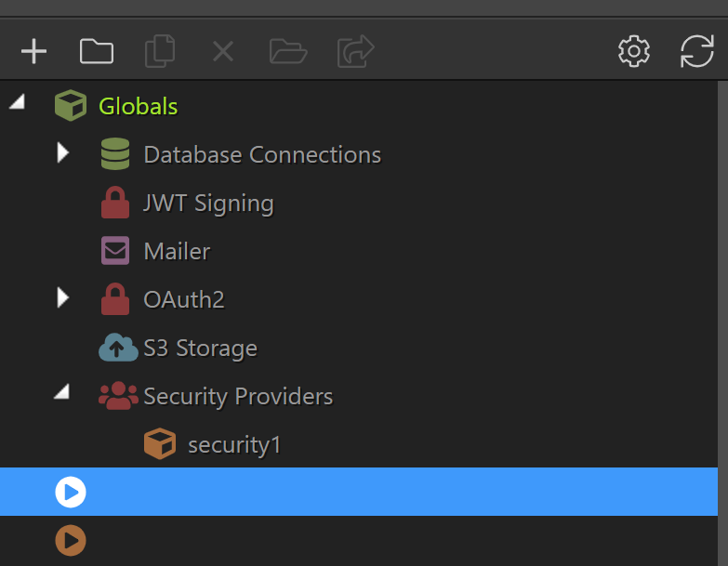The height and width of the screenshot is (566, 728).
Task: Select JWT Signing in the tree
Action: pyautogui.click(x=209, y=204)
